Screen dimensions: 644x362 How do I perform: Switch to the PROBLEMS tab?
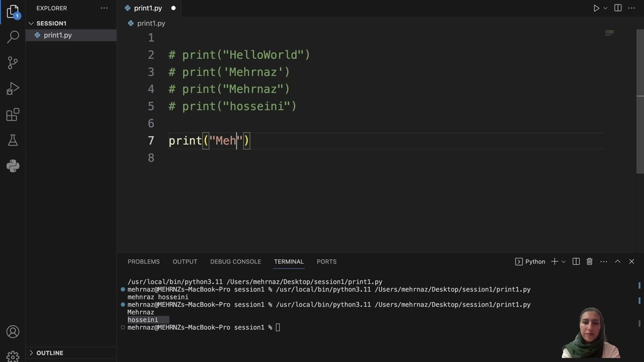143,261
